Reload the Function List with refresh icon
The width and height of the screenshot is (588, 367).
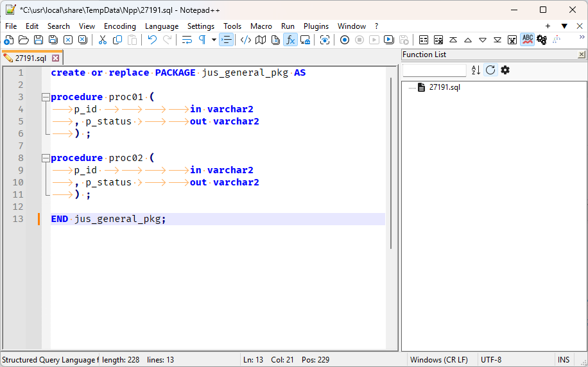coord(490,70)
